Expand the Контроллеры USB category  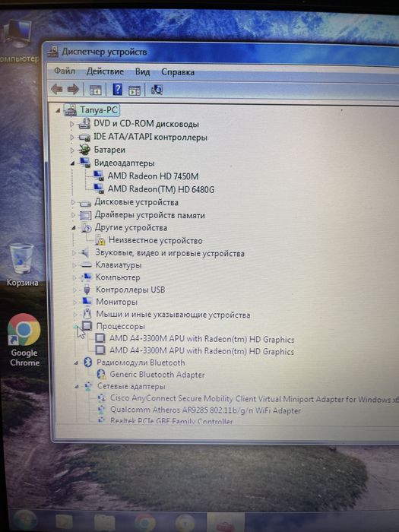[74, 290]
